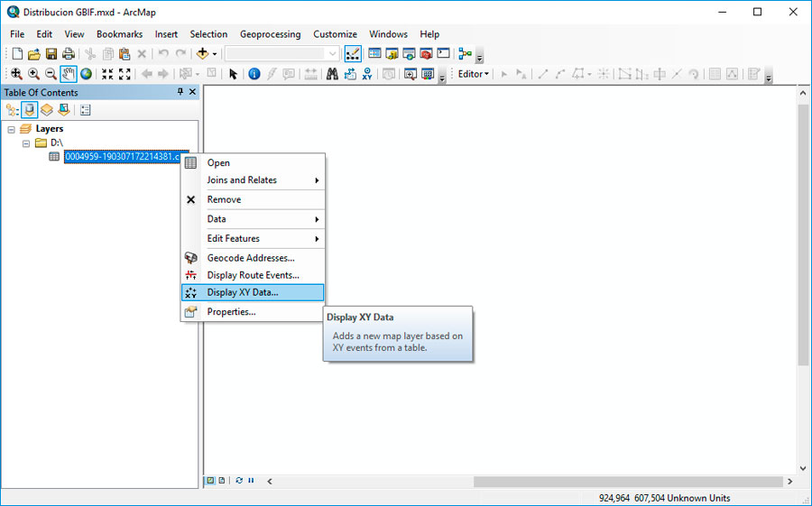Image resolution: width=812 pixels, height=506 pixels.
Task: Expand the Joins and Relates submenu
Action: pos(253,180)
